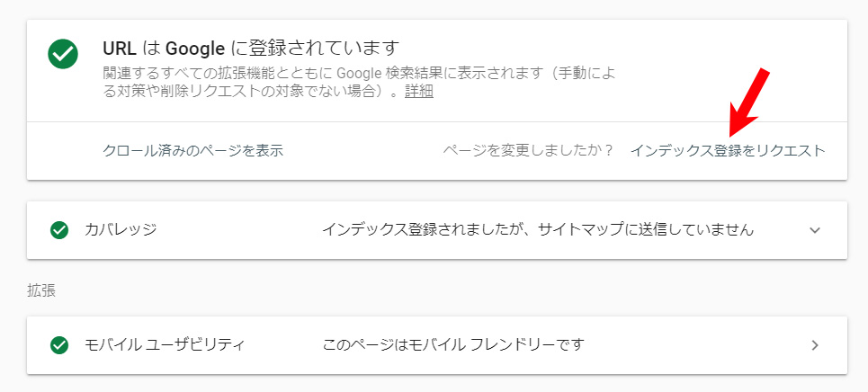Click the description starting 関連するすべての拡張機能

click(359, 73)
